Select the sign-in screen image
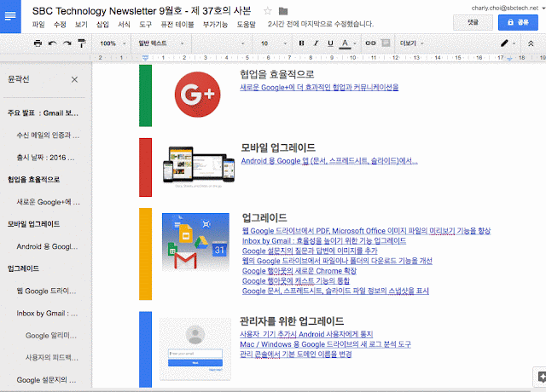 [195, 349]
